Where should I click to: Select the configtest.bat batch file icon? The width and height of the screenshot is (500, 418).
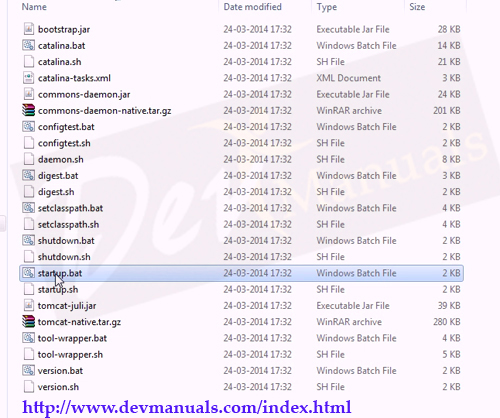click(28, 126)
